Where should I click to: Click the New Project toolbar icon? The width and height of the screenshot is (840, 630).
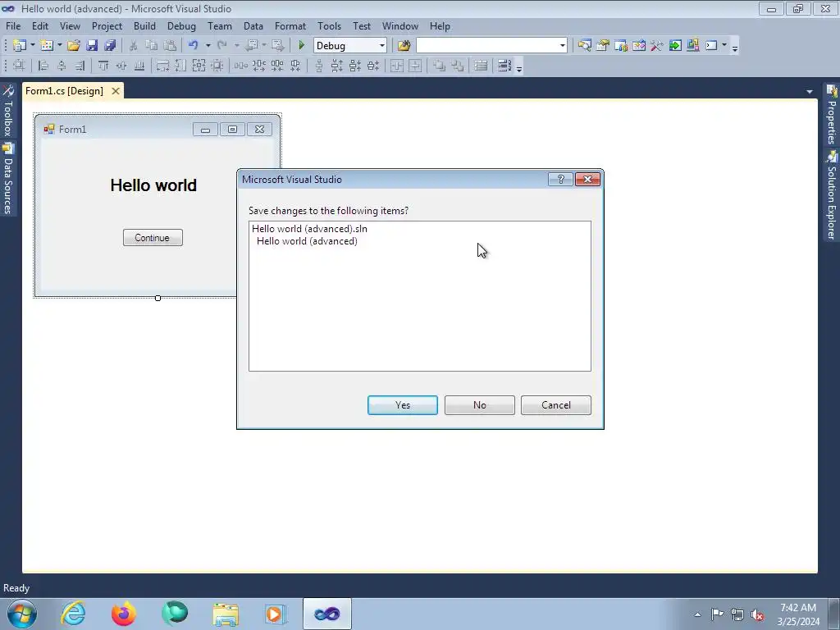point(20,46)
